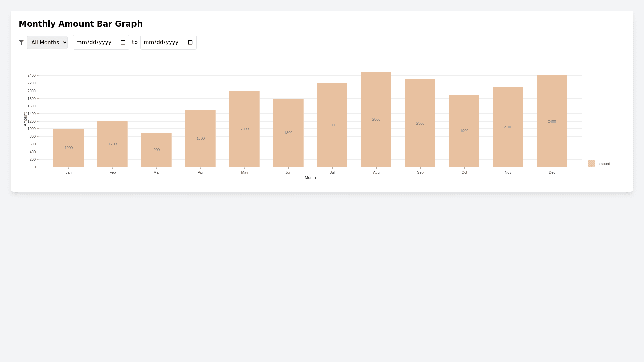Viewport: 644px width, 362px height.
Task: Click the January bar labeled 1000
Action: [68, 148]
